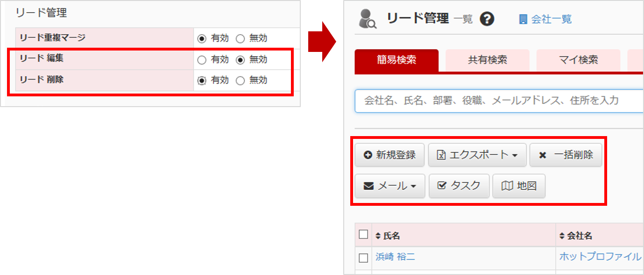Viewport: 644px width, 275px height.
Task: Sort by 会社名 column header
Action: click(x=575, y=236)
